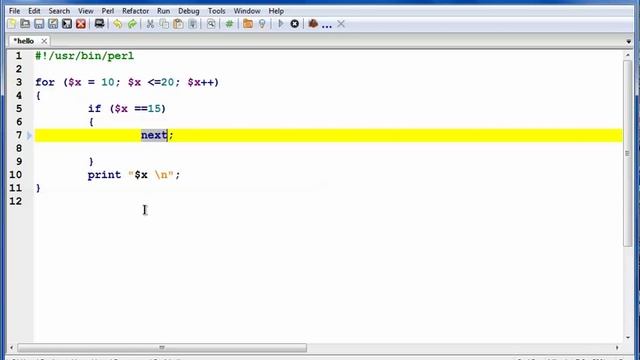This screenshot has height=360, width=640.
Task: Open the Help menu
Action: [276, 11]
